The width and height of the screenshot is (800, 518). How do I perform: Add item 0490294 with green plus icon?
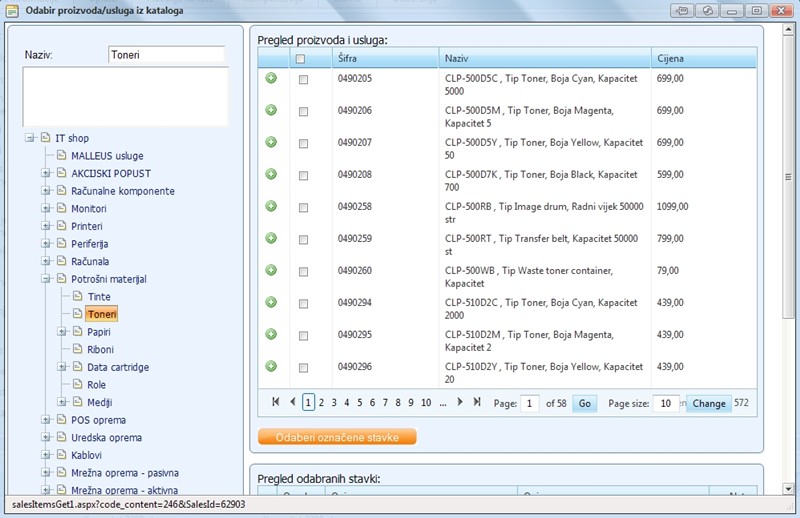click(x=271, y=302)
